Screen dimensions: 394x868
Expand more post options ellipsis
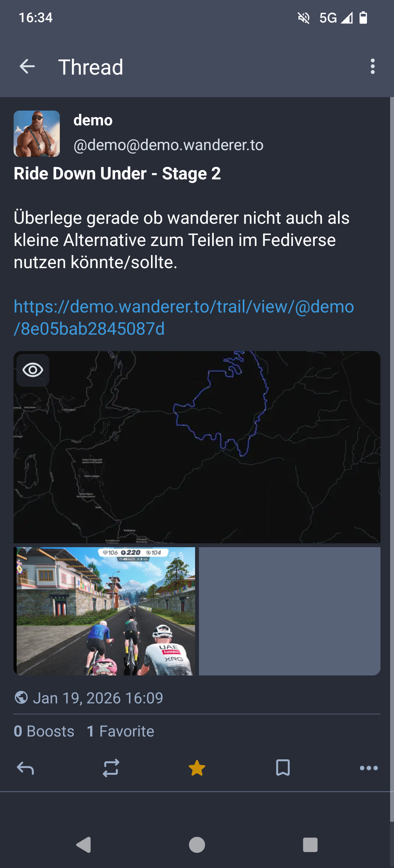(x=369, y=768)
